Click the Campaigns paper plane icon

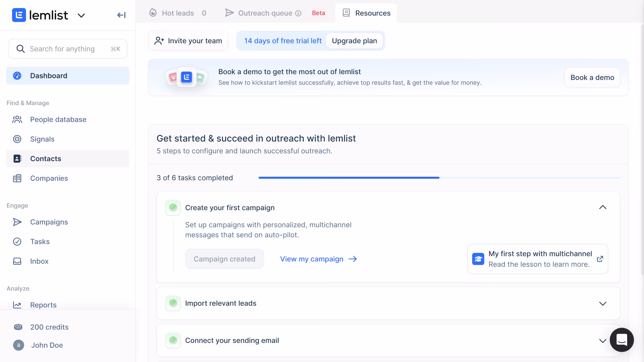(x=17, y=222)
